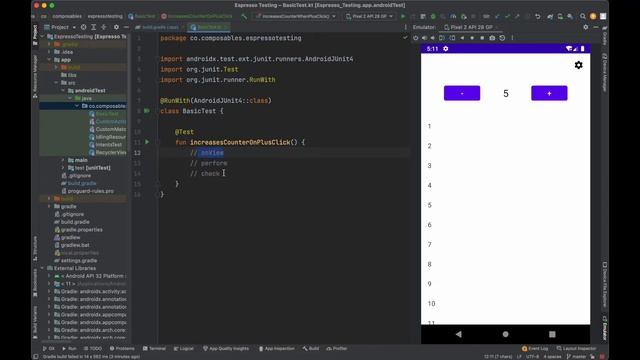Open the Problems tool window
The height and width of the screenshot is (360, 640).
122,349
